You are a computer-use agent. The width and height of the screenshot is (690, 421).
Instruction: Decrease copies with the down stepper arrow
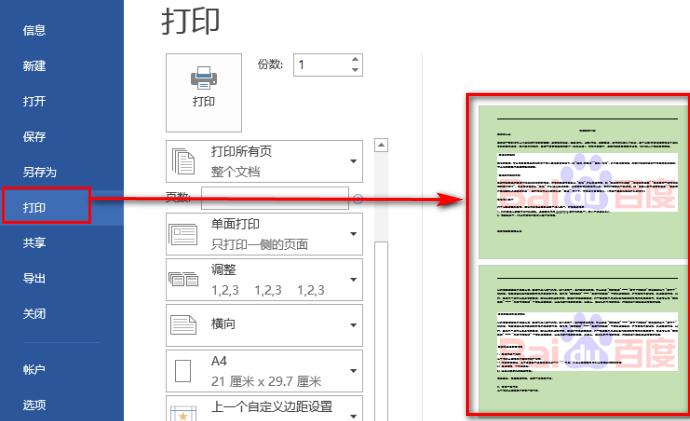pos(355,70)
